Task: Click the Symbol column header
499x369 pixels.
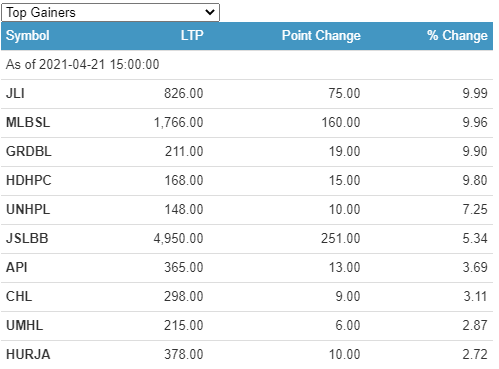Action: click(x=28, y=36)
